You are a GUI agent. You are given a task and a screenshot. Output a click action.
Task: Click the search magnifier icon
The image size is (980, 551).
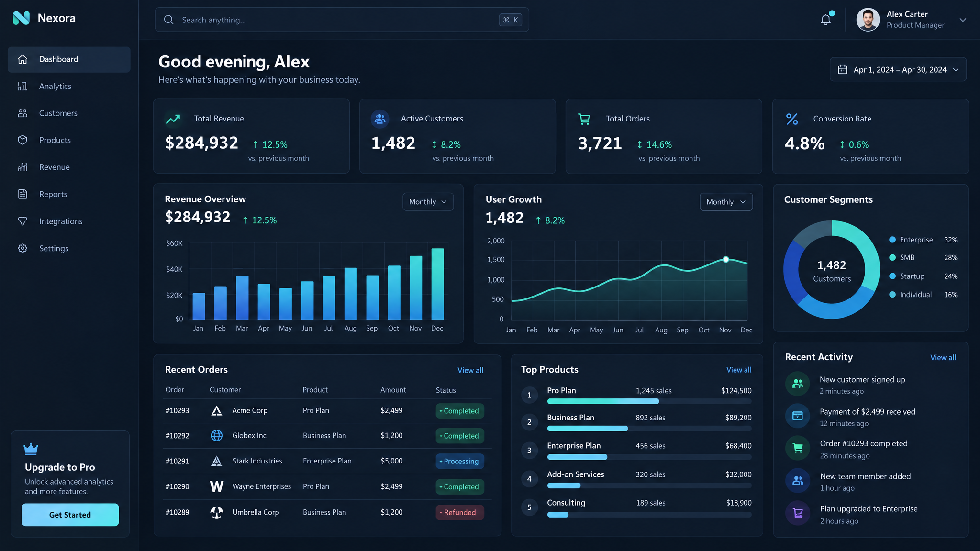[x=168, y=20]
